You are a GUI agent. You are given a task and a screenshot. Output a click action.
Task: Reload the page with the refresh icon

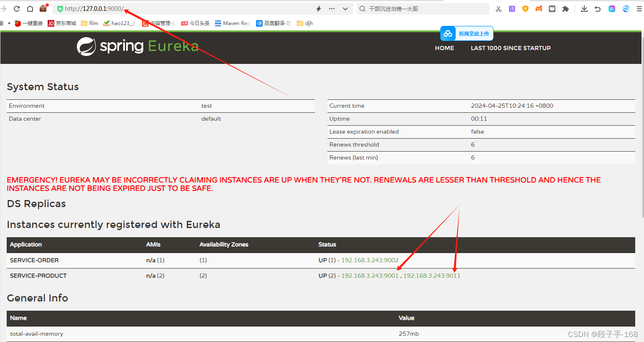click(17, 9)
